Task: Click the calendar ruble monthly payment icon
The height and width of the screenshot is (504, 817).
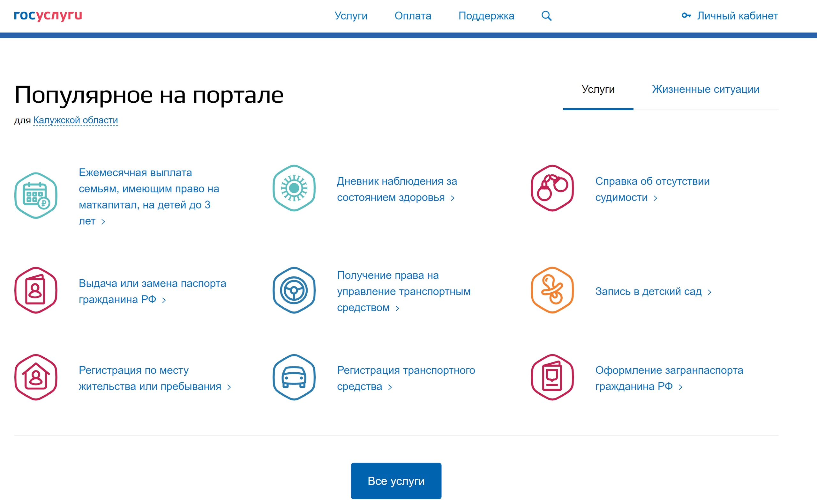Action: (x=36, y=196)
